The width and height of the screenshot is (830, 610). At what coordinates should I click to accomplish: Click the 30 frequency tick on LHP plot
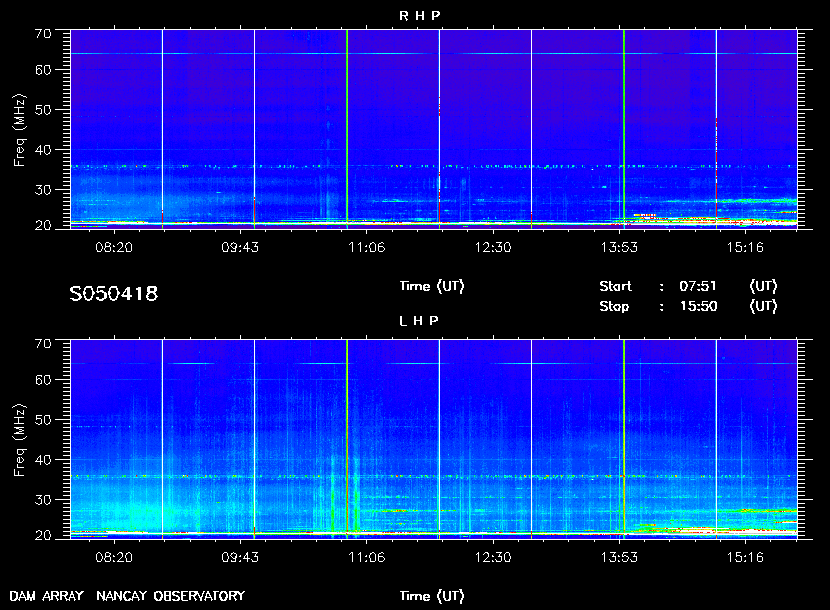click(43, 500)
